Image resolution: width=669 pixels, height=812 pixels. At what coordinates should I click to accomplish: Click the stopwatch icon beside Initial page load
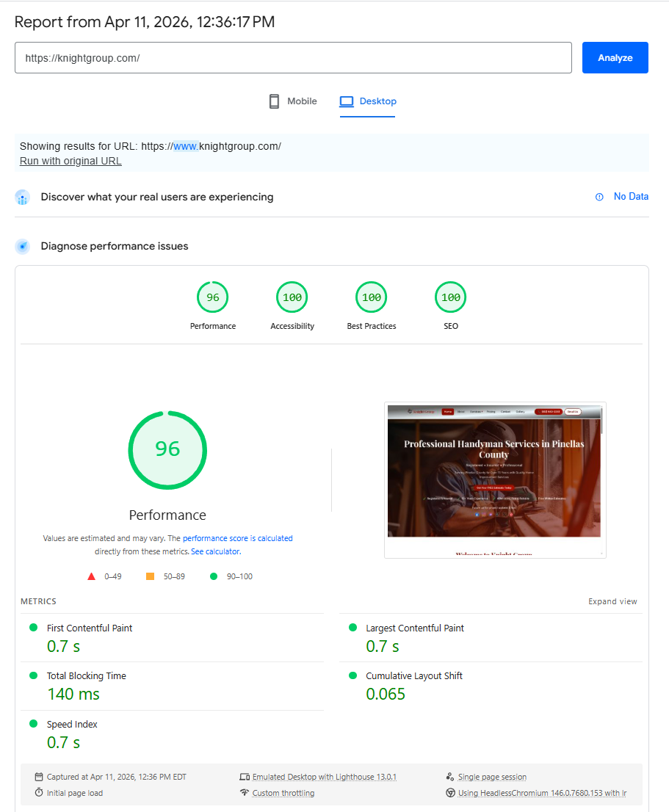[37, 793]
